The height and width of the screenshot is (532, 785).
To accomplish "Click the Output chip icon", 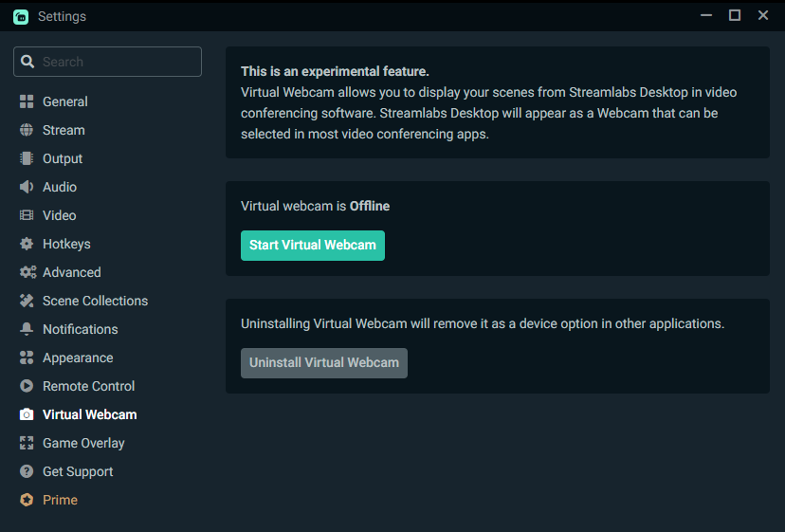I will [x=27, y=158].
